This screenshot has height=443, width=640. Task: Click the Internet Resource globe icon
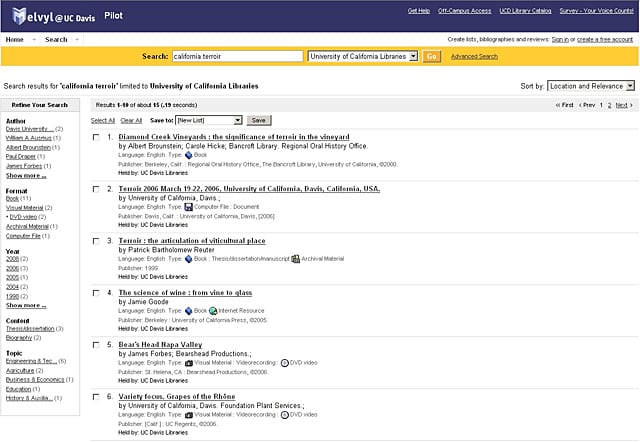point(213,310)
